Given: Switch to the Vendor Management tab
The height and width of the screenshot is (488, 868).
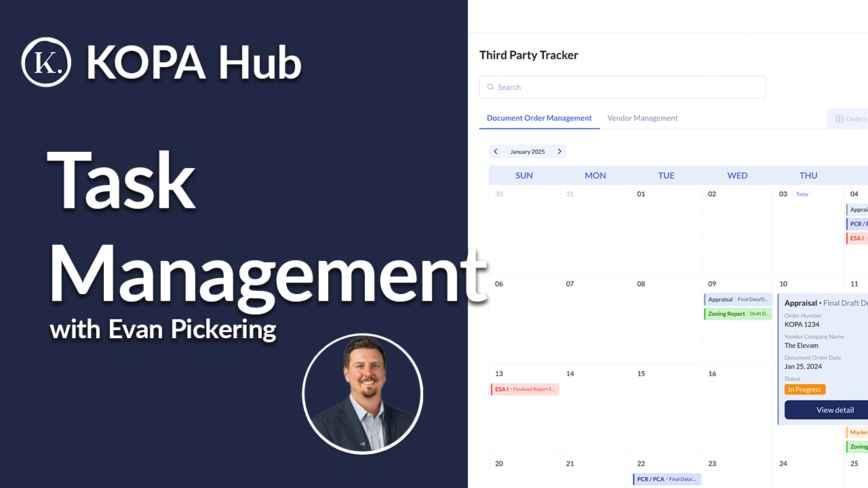Looking at the screenshot, I should click(642, 118).
